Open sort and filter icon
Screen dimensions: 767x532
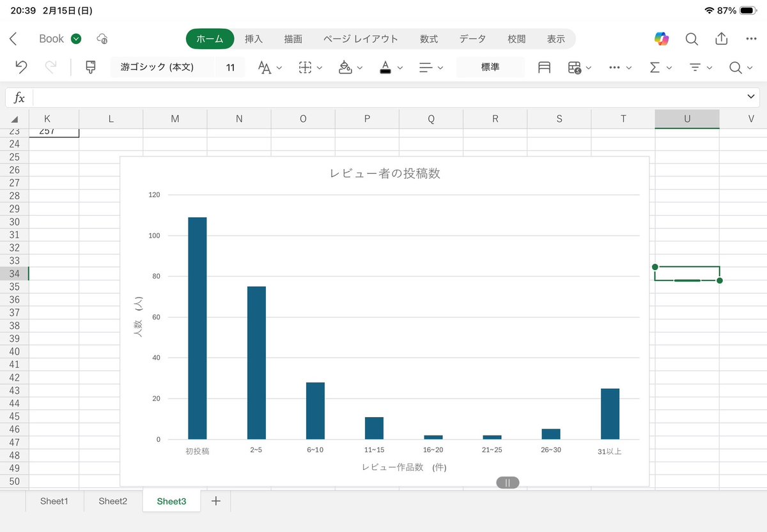(695, 67)
